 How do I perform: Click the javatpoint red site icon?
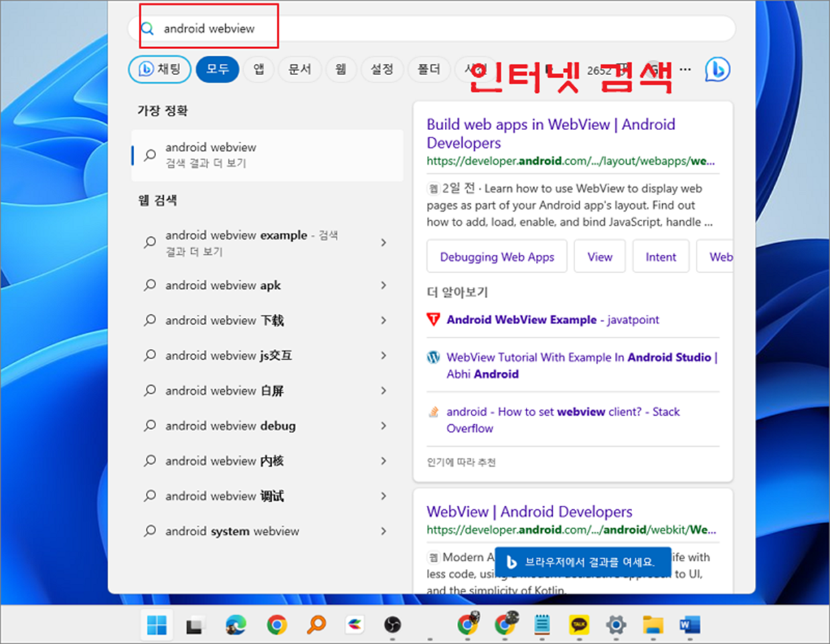(433, 320)
